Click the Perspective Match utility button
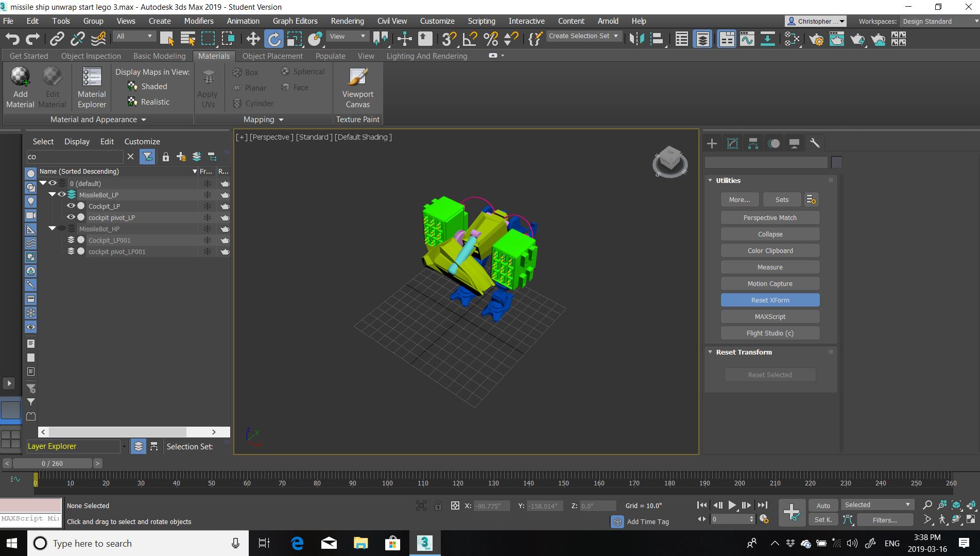Image resolution: width=980 pixels, height=556 pixels. click(x=770, y=218)
